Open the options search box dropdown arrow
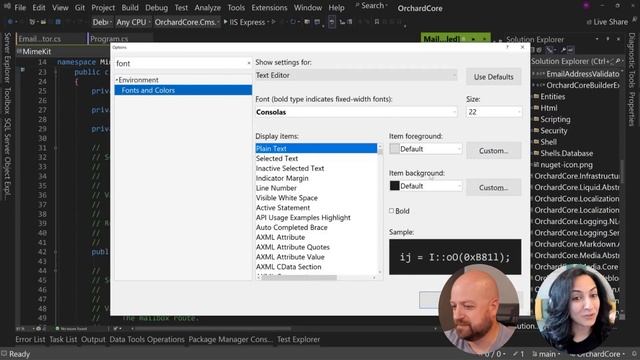Viewport: 640px width, 360px height. tap(249, 63)
